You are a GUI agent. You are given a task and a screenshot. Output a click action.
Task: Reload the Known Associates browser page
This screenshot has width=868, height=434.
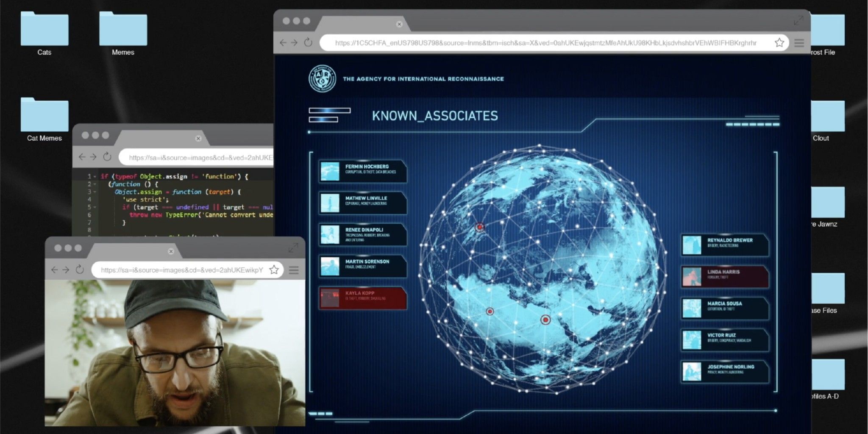(308, 43)
